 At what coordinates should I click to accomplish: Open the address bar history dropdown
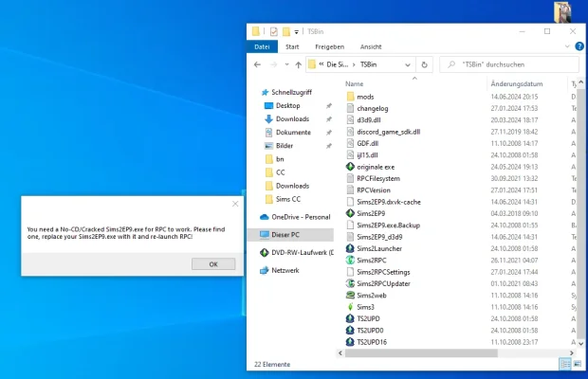click(x=408, y=64)
